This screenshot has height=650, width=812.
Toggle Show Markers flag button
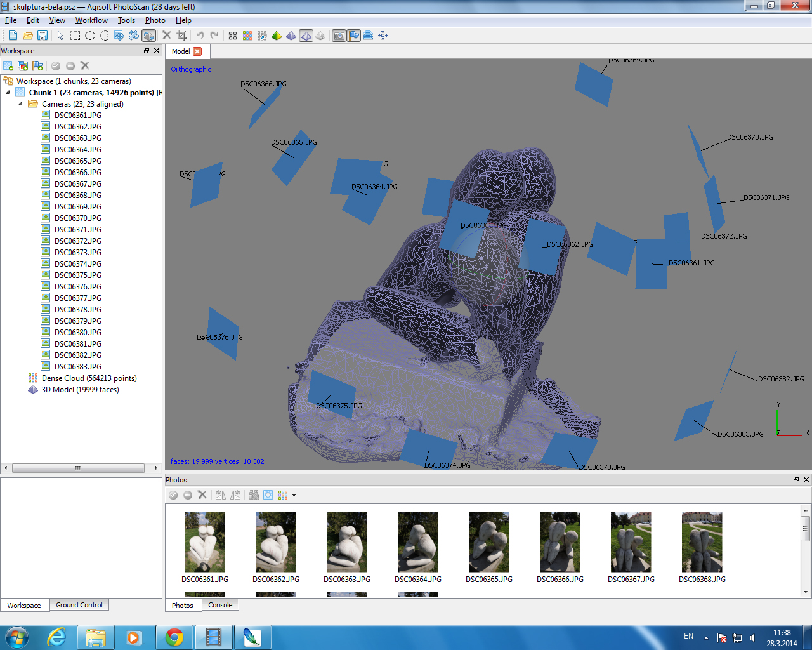click(354, 36)
